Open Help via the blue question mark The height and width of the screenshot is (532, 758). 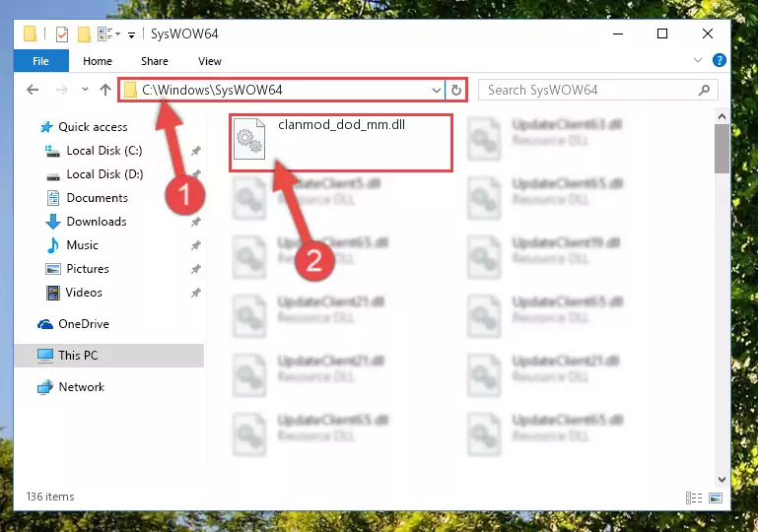tap(720, 60)
